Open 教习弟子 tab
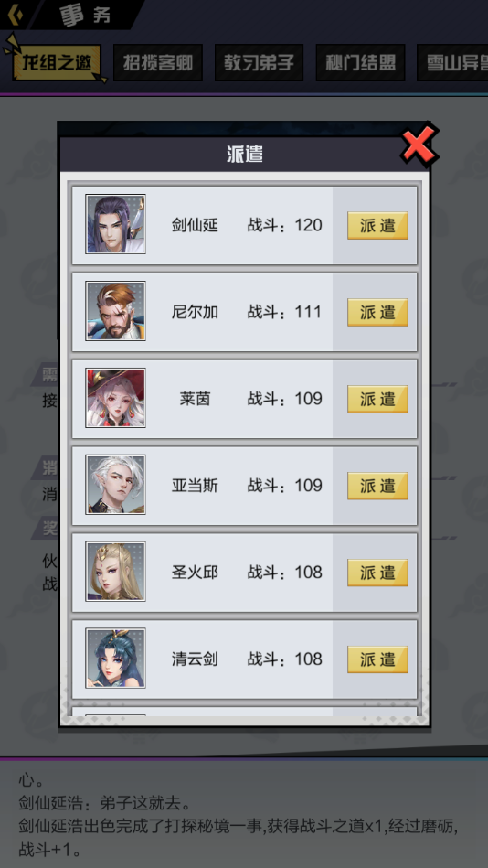Screen dimensions: 488x868 click(259, 62)
